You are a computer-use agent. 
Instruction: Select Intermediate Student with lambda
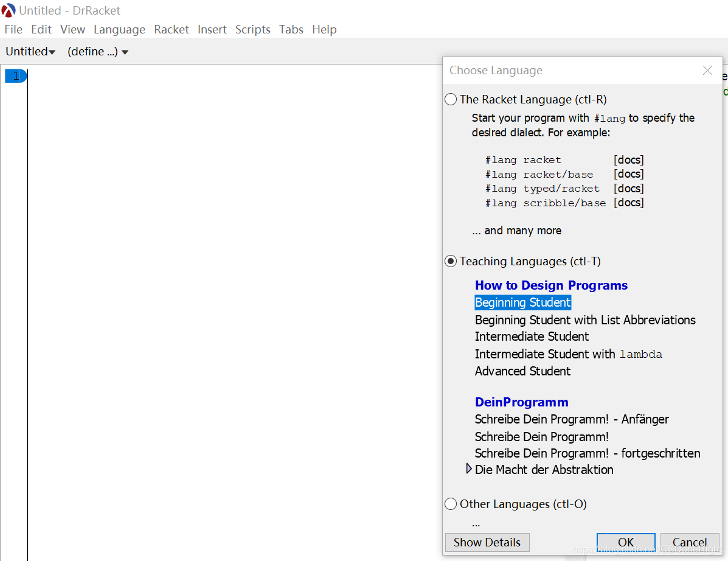click(568, 354)
